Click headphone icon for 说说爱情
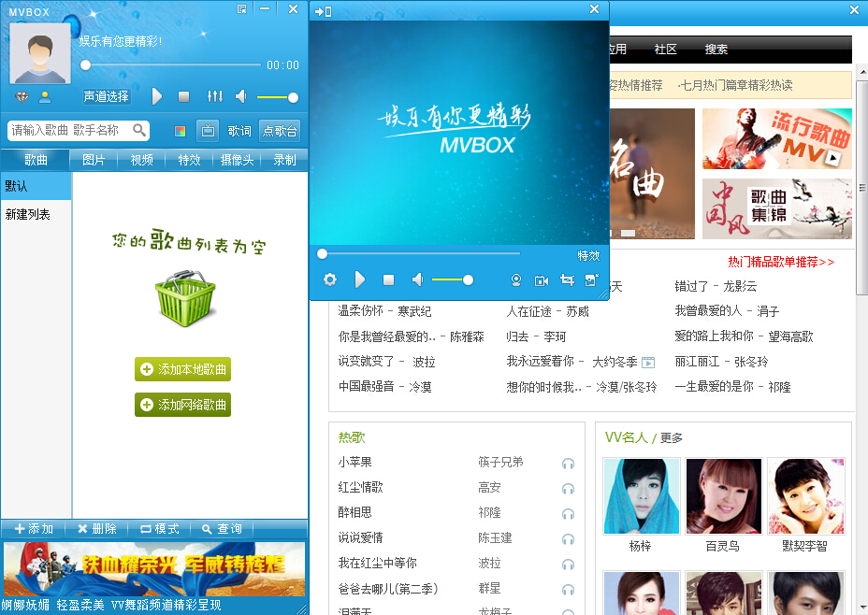This screenshot has height=615, width=868. point(568,539)
